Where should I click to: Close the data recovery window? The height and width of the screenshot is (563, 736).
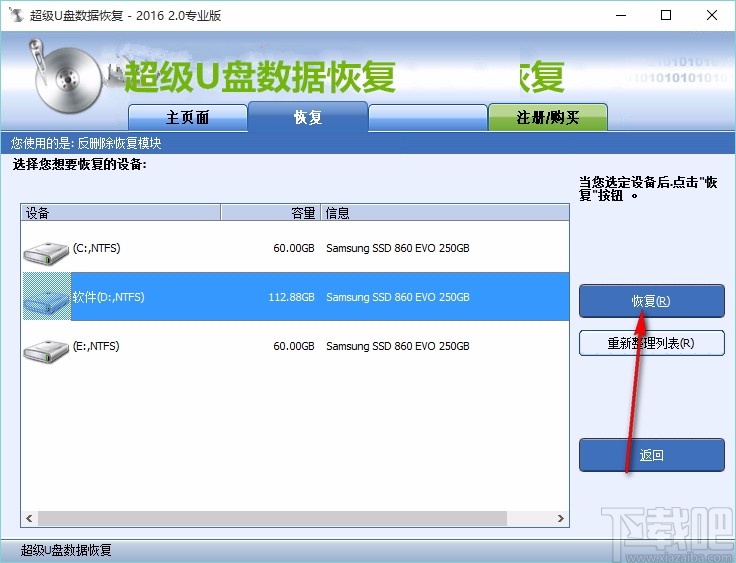click(712, 15)
